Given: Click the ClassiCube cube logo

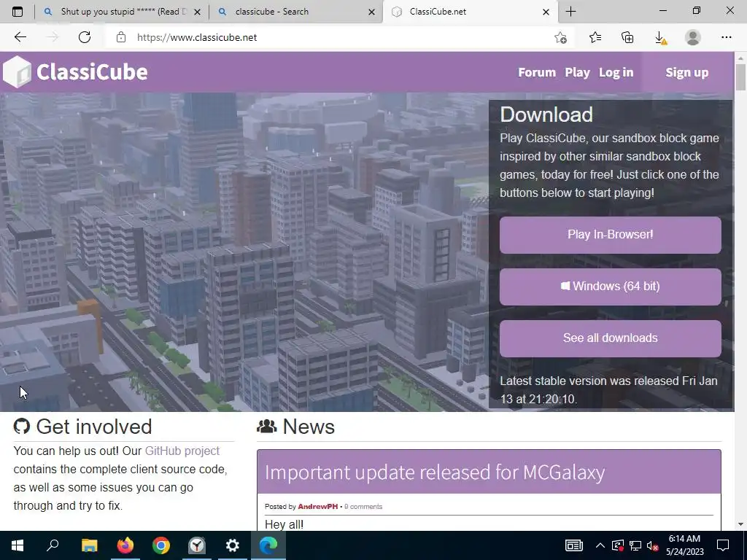Looking at the screenshot, I should tap(17, 72).
